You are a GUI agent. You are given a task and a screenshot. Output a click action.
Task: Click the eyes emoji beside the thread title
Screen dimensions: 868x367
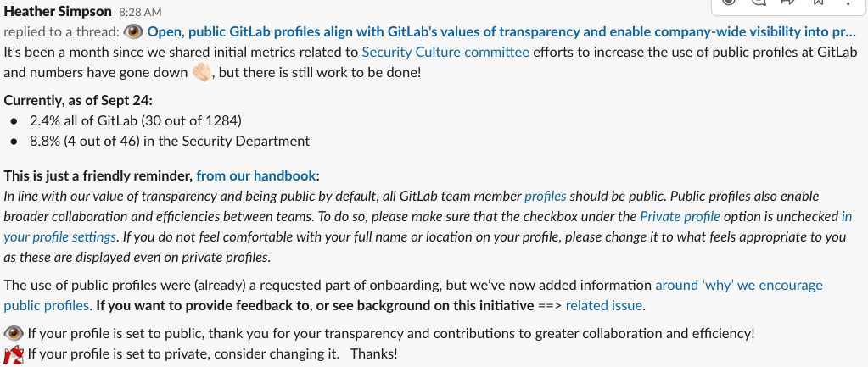[x=133, y=32]
